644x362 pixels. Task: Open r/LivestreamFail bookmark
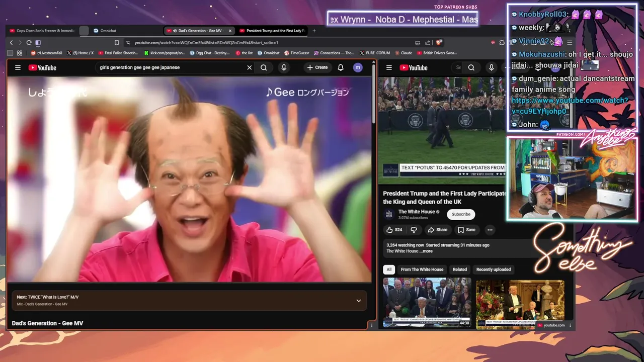[x=46, y=53]
